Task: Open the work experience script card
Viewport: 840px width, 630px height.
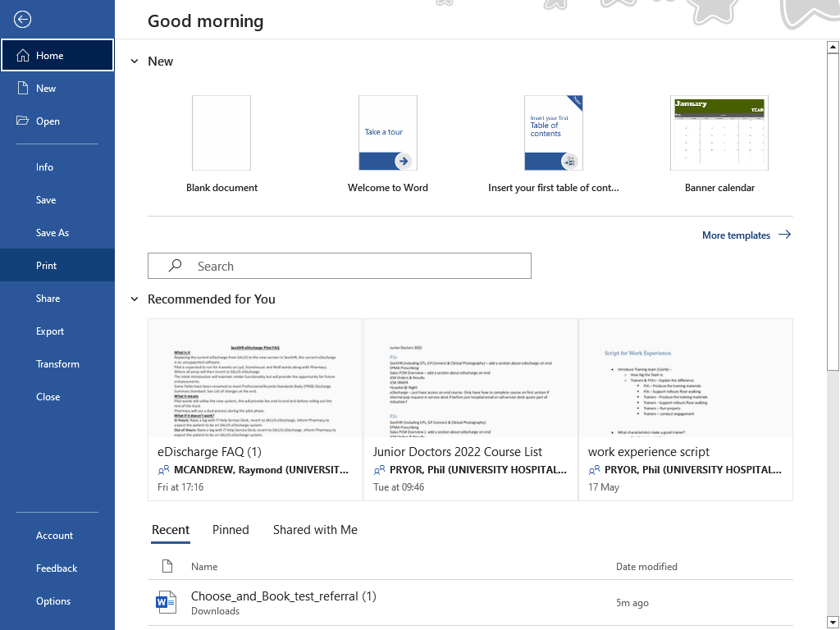Action: [686, 410]
